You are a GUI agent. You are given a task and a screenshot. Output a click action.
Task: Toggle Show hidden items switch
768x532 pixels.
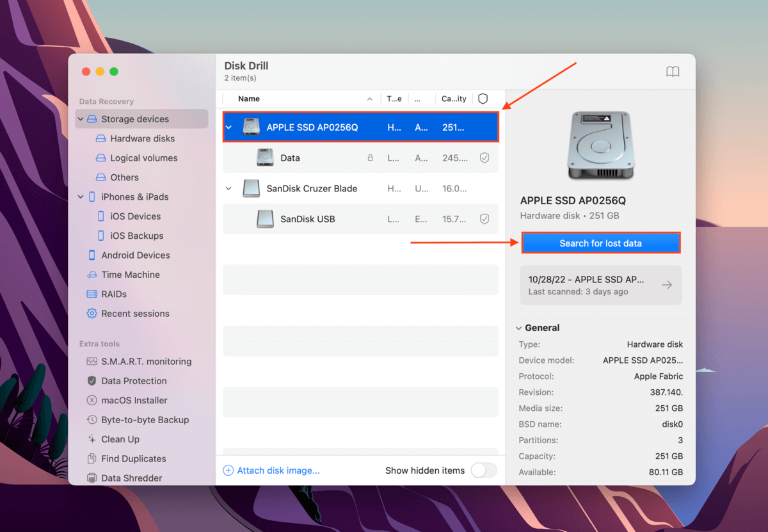tap(484, 471)
